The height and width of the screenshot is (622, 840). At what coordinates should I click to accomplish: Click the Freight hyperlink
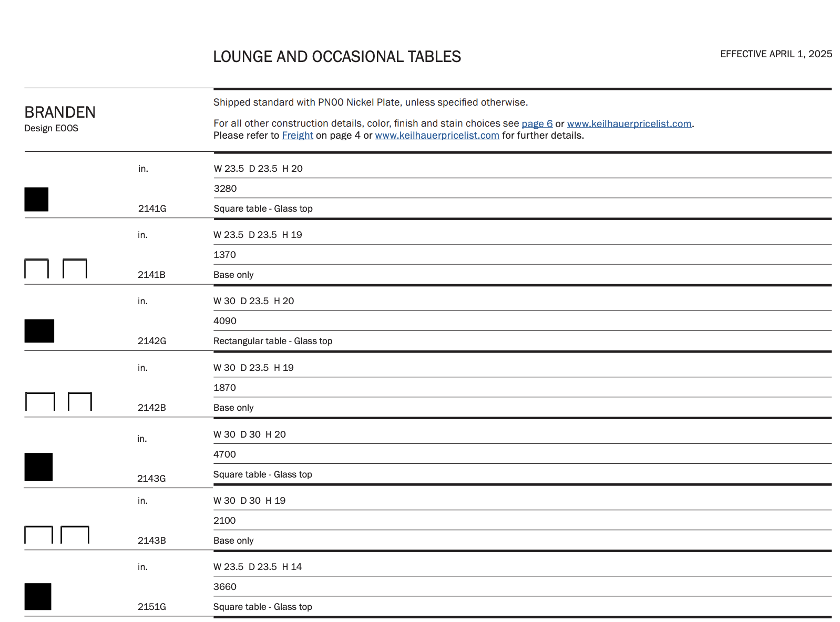coord(297,136)
